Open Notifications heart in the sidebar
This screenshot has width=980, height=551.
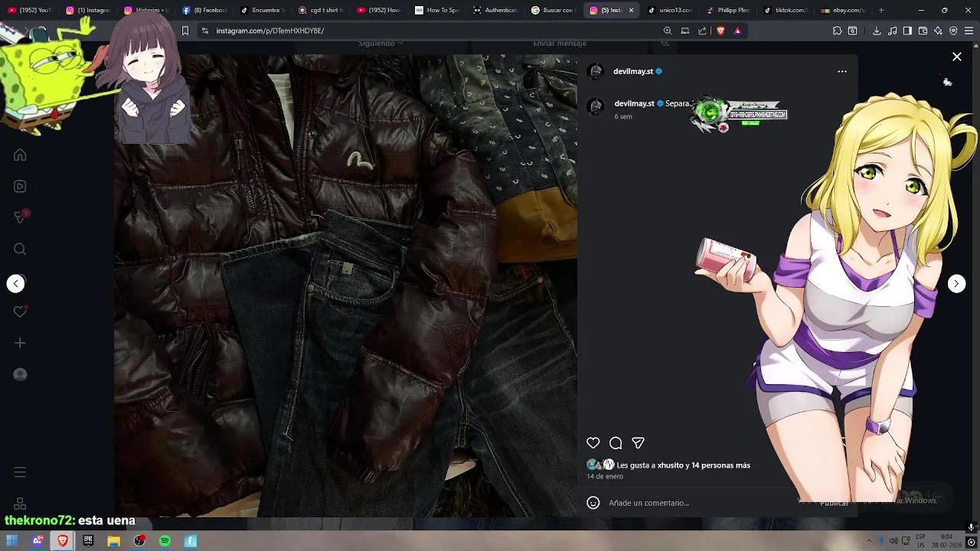click(x=20, y=311)
